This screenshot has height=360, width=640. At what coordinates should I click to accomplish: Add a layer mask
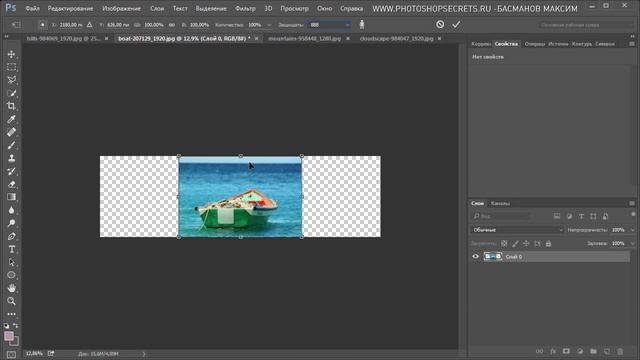566,351
